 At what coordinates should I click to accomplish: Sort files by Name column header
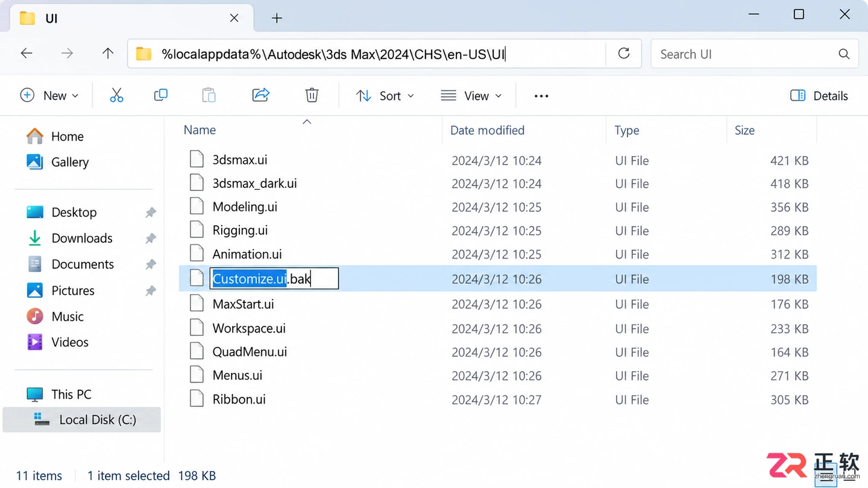coord(200,130)
